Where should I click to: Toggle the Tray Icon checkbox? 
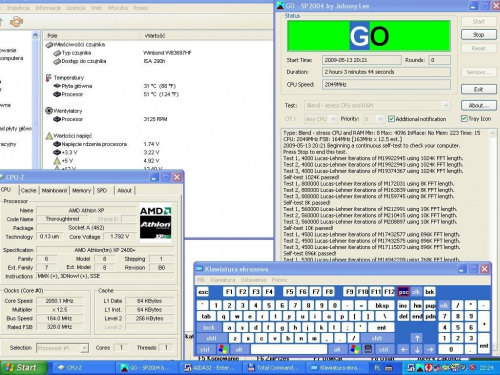click(464, 118)
